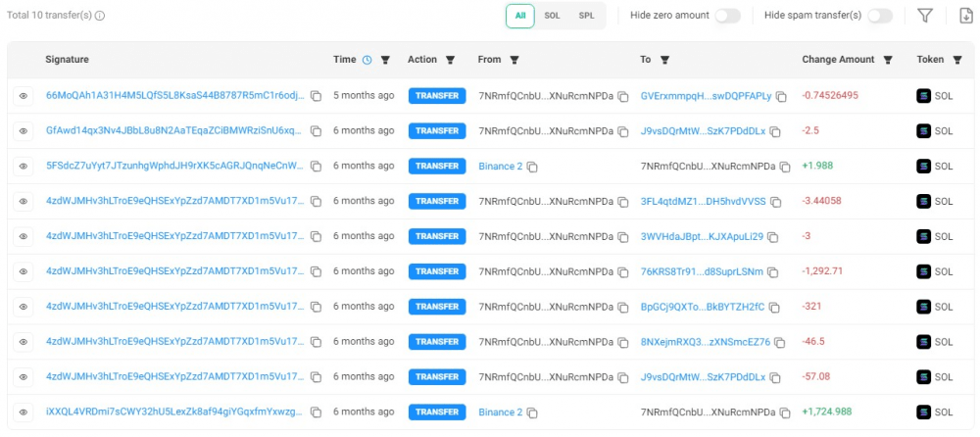The image size is (980, 437).
Task: Copy signature 5FSdcZ7uYyt7JTzunhgWphdJH9rXK5cAGRJQnqNeCnW
Action: 317,167
